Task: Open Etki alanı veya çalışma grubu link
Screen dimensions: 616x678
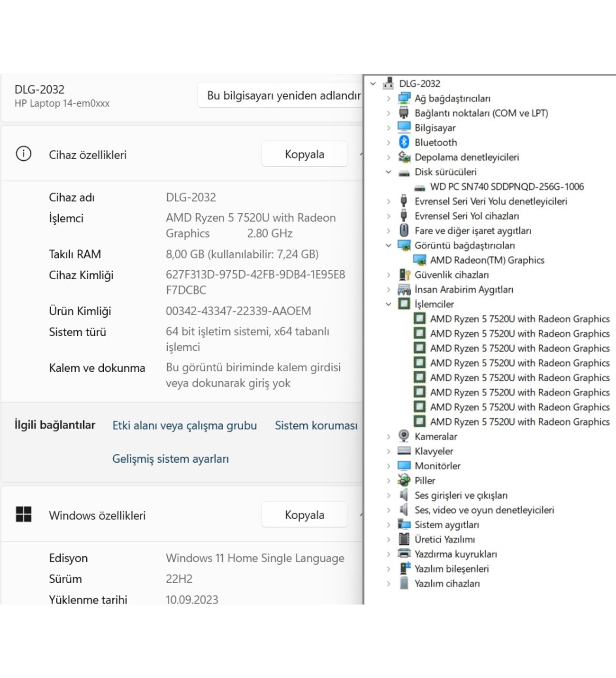Action: pos(184,425)
